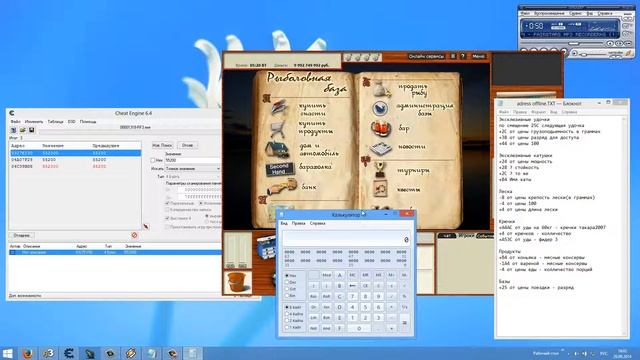Open 'Таблица' menu in Cheat Engine
The image size is (640, 360).
click(55, 122)
